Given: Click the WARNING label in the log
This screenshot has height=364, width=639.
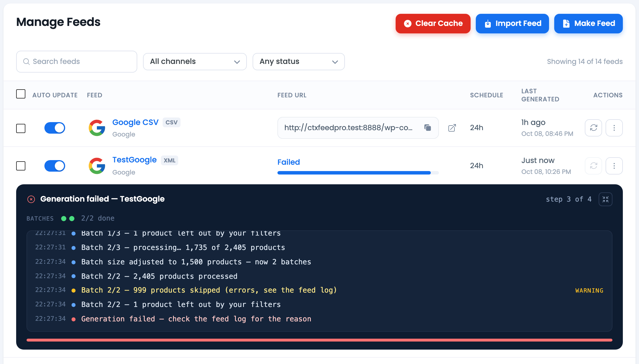Looking at the screenshot, I should click(589, 291).
